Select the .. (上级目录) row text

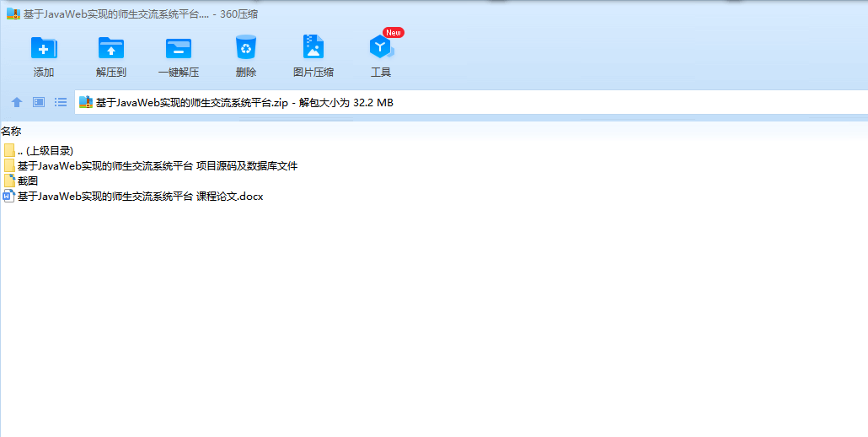click(x=46, y=151)
